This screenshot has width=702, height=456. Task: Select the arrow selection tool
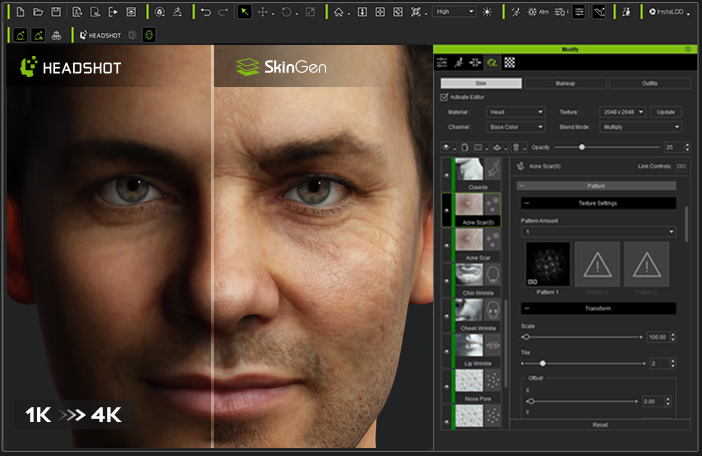245,12
